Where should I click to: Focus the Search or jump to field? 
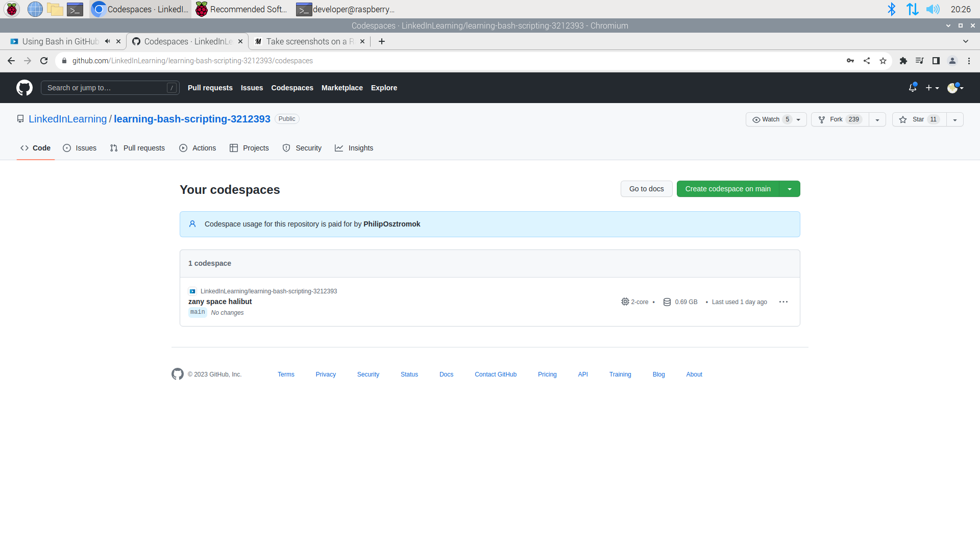click(110, 88)
